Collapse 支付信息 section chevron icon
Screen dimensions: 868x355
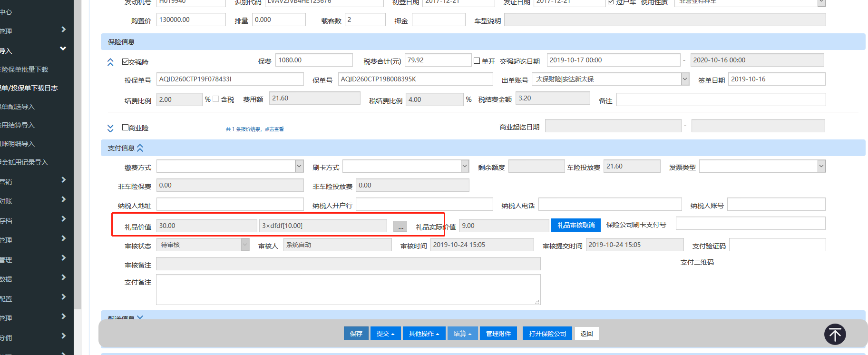[140, 148]
